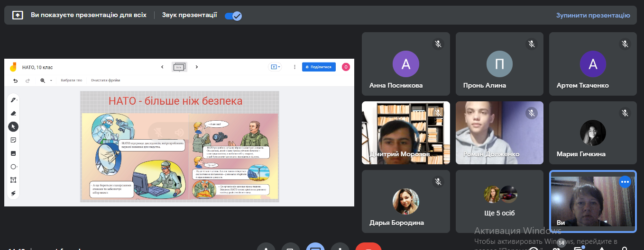This screenshot has width=644, height=250.
Task: Click the muted mic icon on Дарья Бородина's tile
Action: click(439, 182)
